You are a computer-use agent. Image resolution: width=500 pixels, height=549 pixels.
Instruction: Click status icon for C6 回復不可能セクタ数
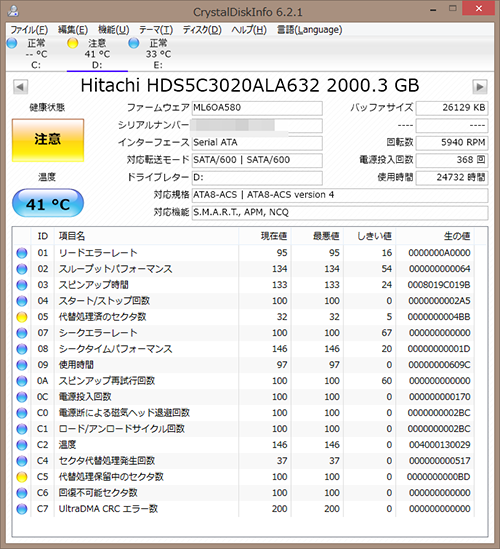pos(22,493)
